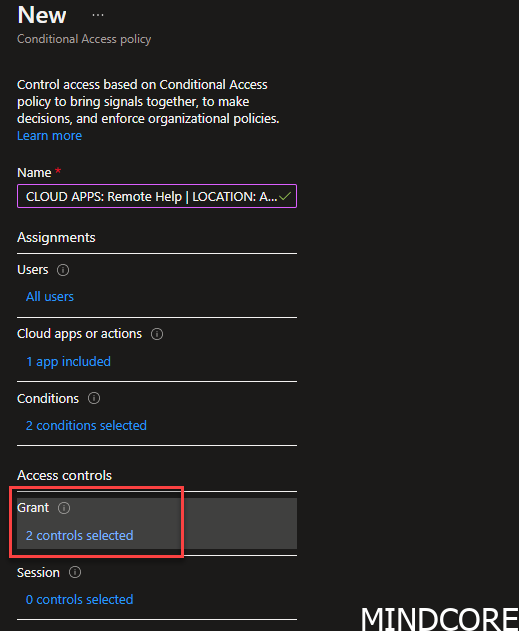The width and height of the screenshot is (519, 631).
Task: Click the Conditions info icon
Action: coord(94,398)
